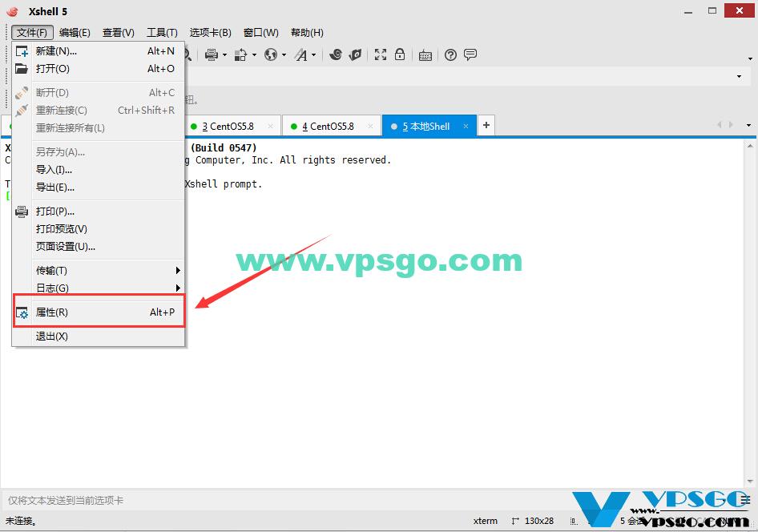Open the compose bar options menu icon

click(x=747, y=500)
